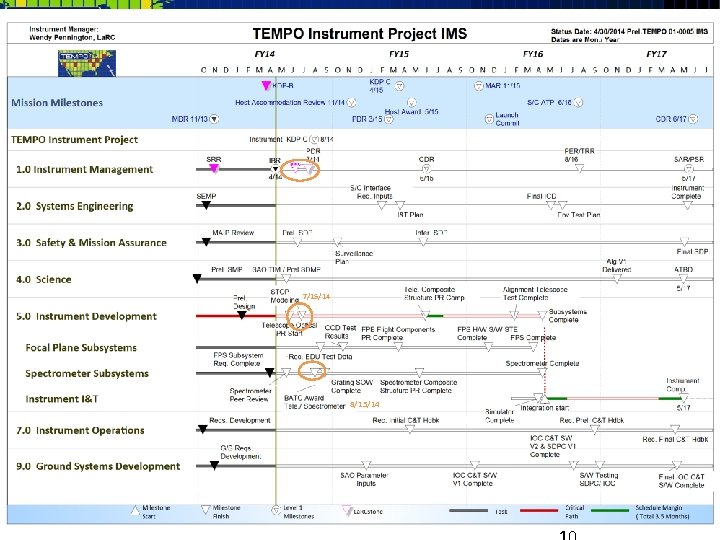720x540 pixels.
Task: Click the S/C ATP 6/16 milestone marker
Action: click(579, 102)
